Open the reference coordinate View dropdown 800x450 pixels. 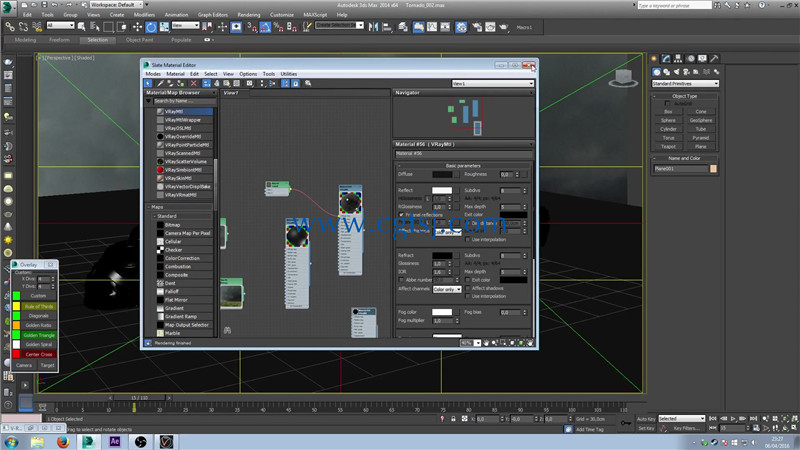(185, 25)
